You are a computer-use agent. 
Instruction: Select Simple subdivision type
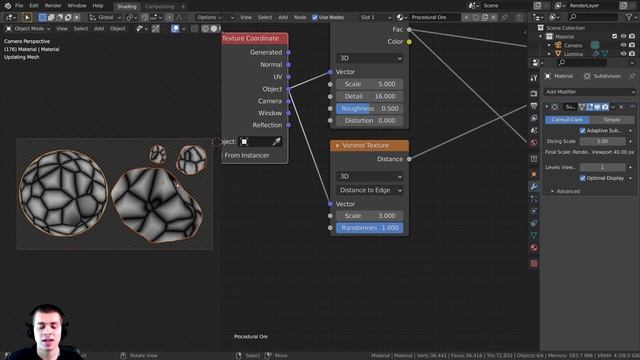(x=611, y=120)
